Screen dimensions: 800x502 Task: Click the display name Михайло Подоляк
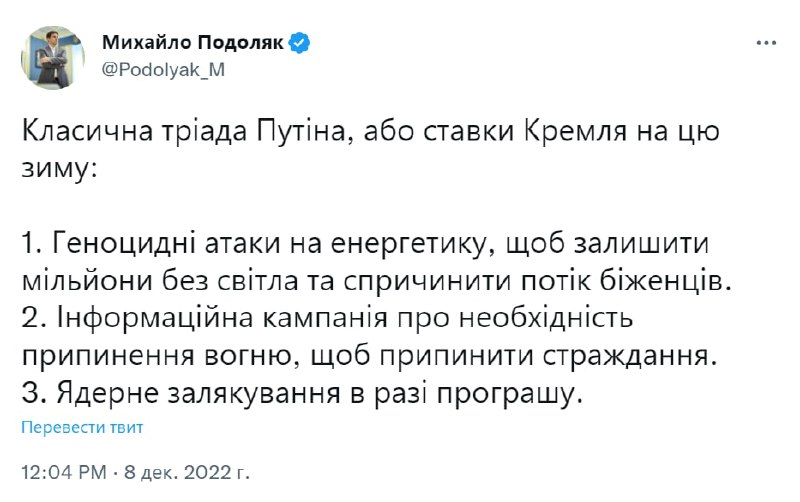point(194,42)
